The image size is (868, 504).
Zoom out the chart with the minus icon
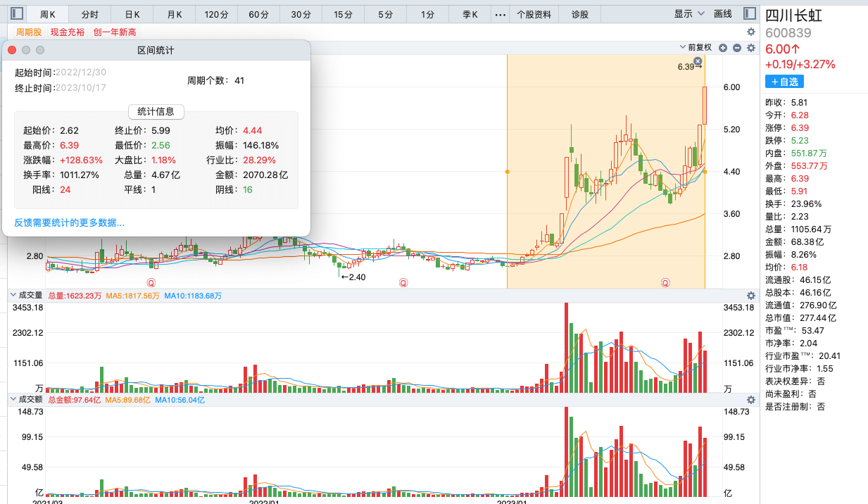pos(737,47)
